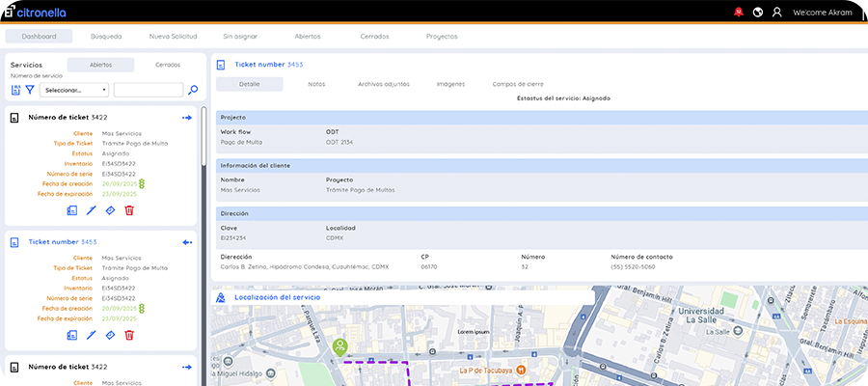
Task: Go to the Nueva Solicitud menu
Action: coord(174,37)
